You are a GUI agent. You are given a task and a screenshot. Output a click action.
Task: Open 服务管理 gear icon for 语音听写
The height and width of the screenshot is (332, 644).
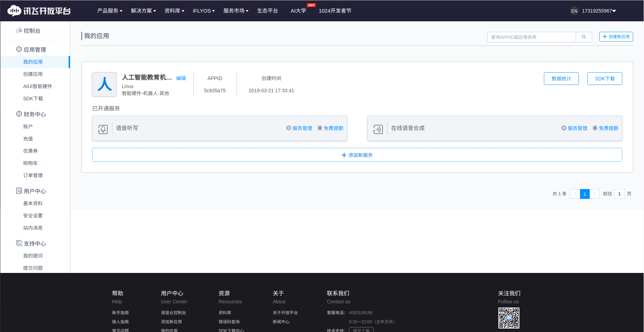[288, 128]
